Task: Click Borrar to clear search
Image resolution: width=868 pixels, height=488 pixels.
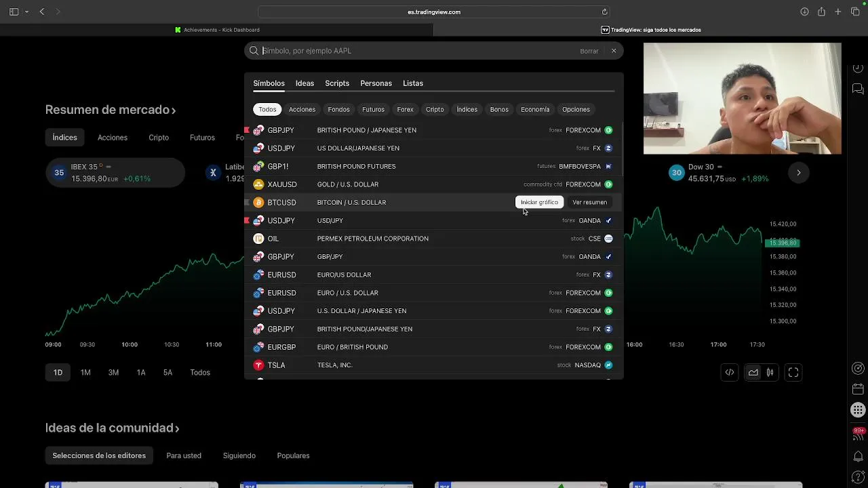Action: click(x=589, y=51)
